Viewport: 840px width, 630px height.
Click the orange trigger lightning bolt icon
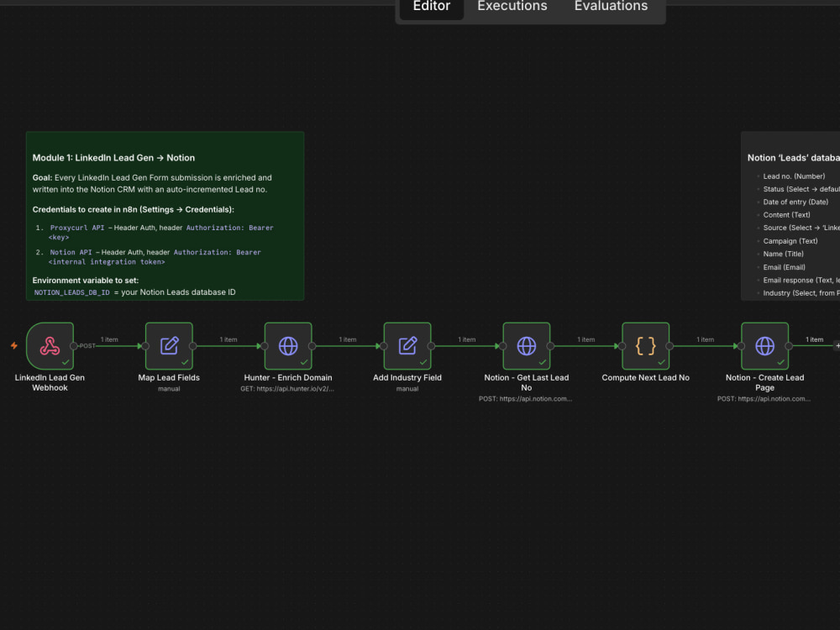[14, 345]
